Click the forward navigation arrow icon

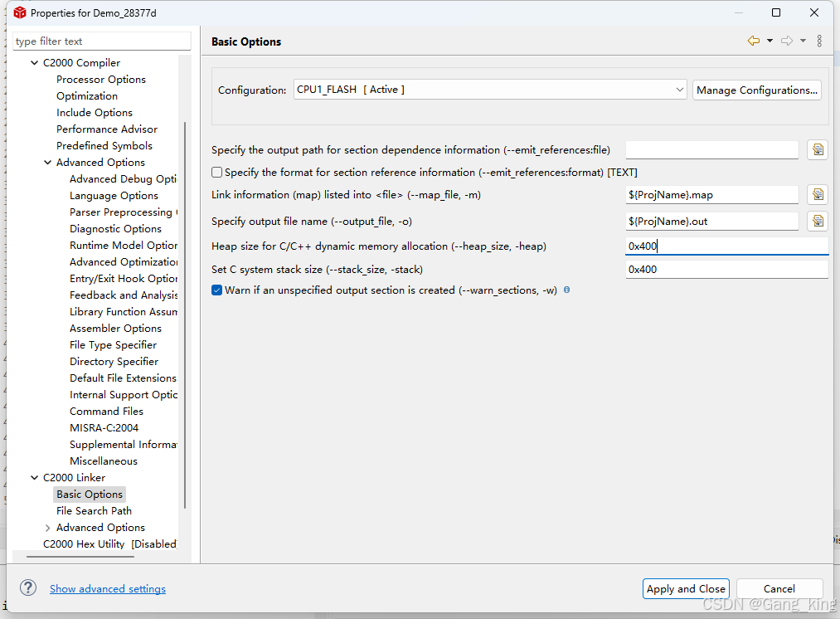point(787,41)
